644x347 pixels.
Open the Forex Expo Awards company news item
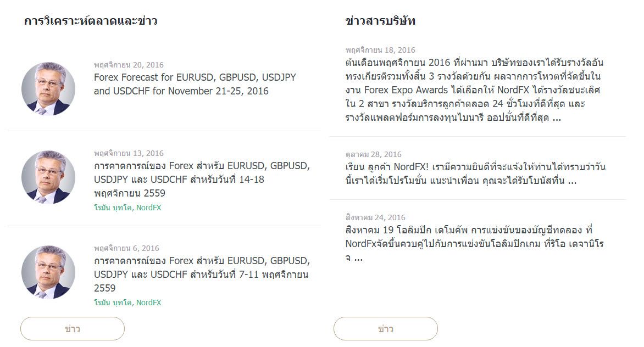coord(474,90)
